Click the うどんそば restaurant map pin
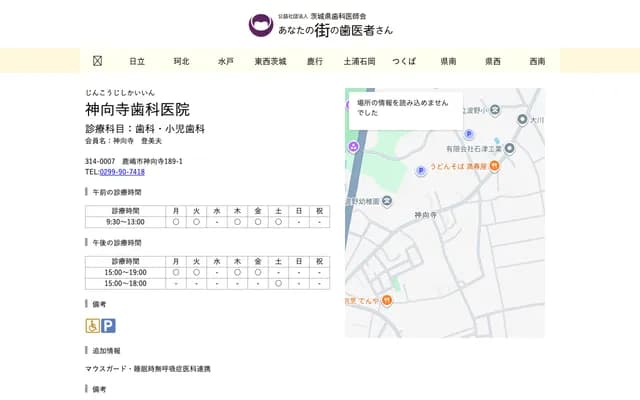 (496, 166)
